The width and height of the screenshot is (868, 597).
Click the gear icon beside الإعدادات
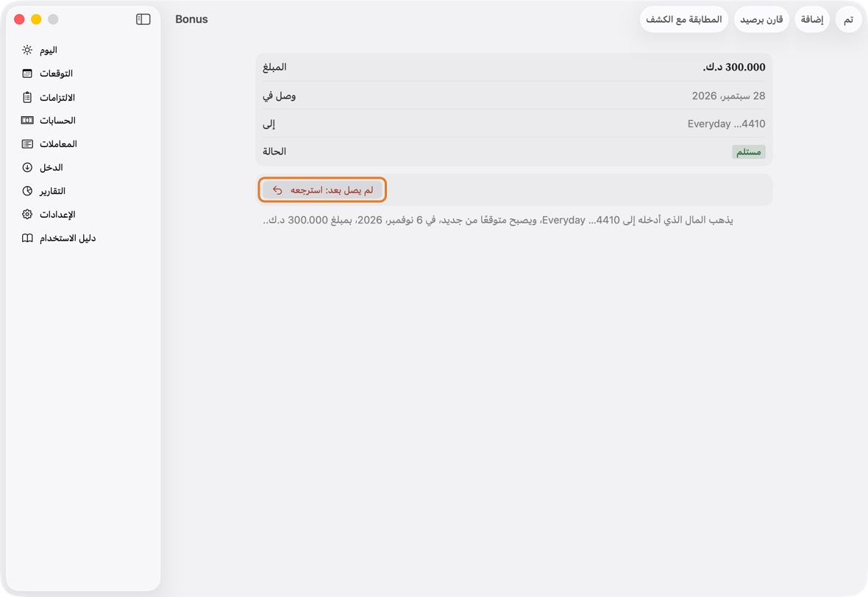coord(27,214)
